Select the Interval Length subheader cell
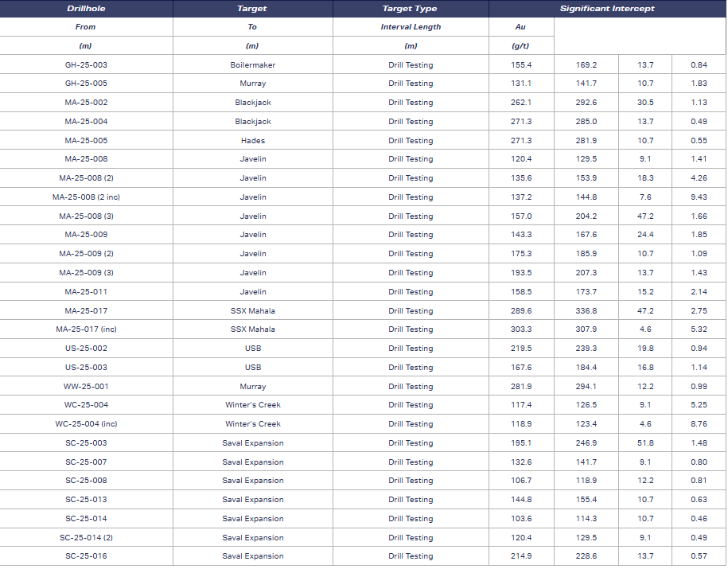728x569 pixels. (411, 27)
